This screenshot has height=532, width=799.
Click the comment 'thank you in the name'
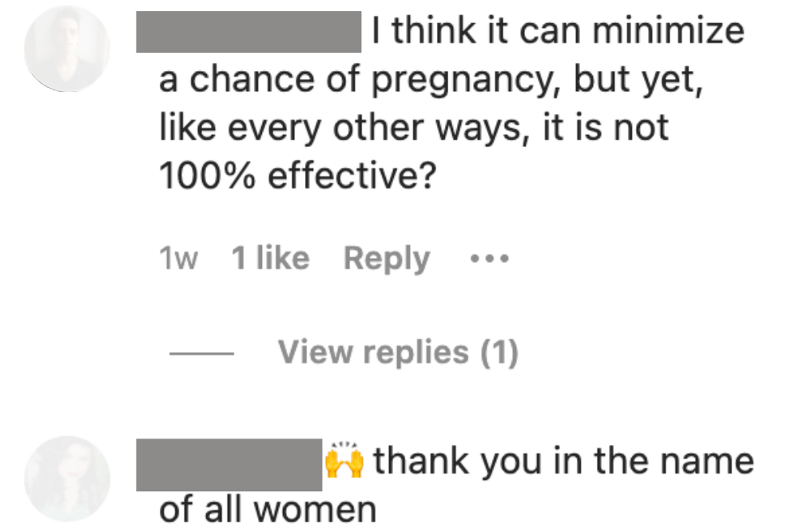[563, 461]
